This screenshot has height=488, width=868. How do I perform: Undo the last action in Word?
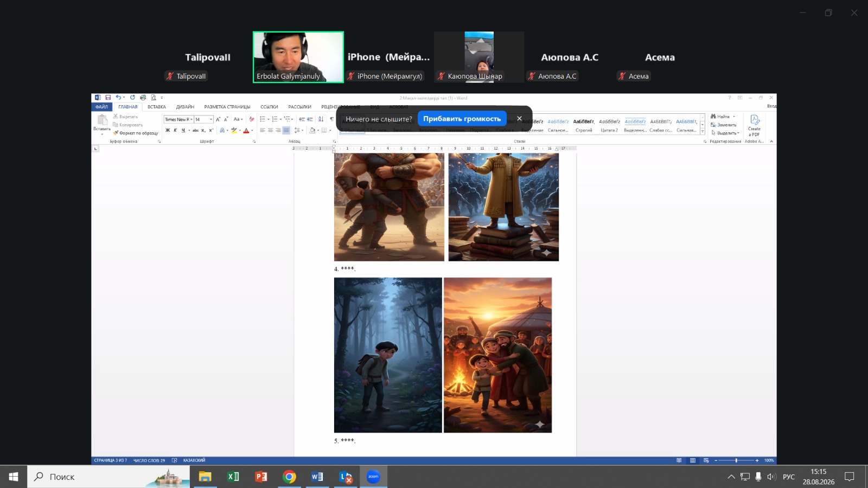(x=118, y=98)
